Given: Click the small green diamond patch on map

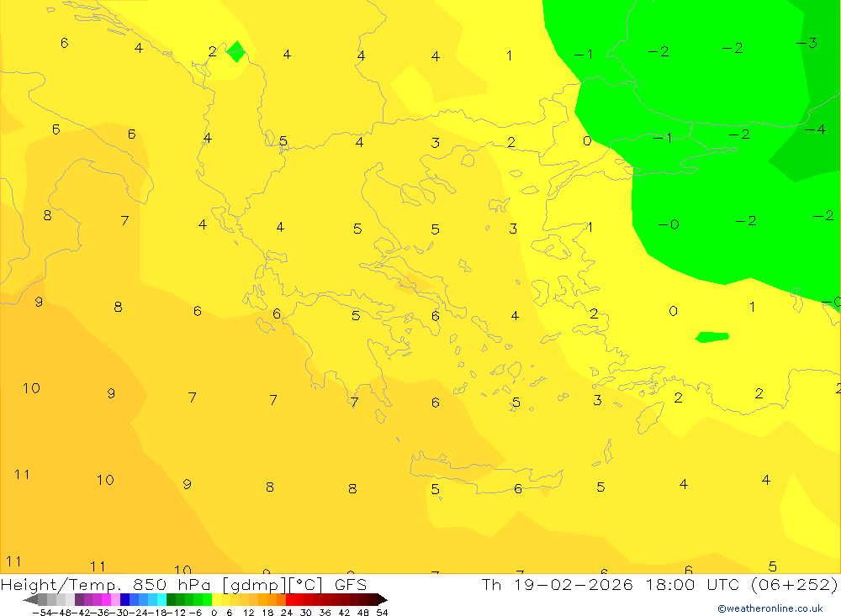Looking at the screenshot, I should [x=236, y=51].
